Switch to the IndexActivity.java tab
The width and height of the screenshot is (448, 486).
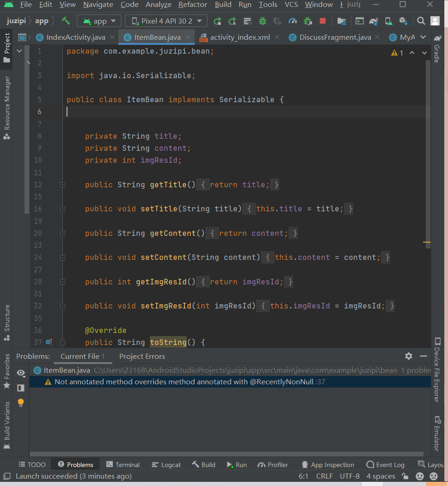tap(75, 37)
